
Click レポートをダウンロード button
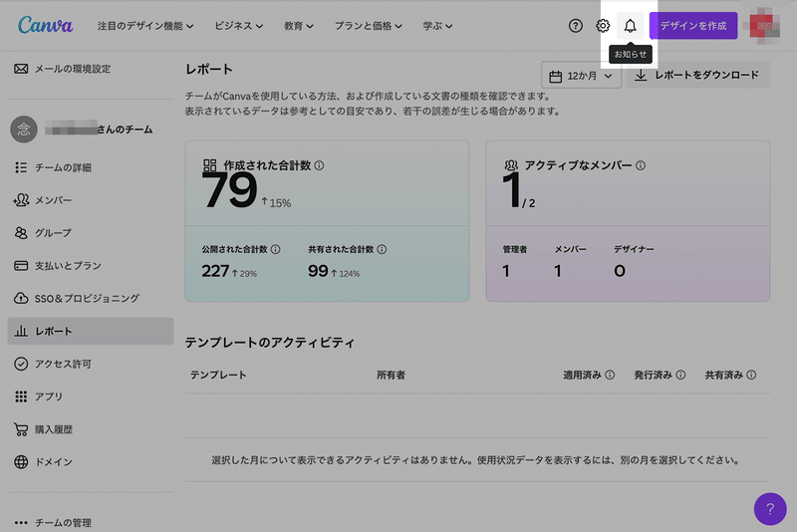coord(698,75)
